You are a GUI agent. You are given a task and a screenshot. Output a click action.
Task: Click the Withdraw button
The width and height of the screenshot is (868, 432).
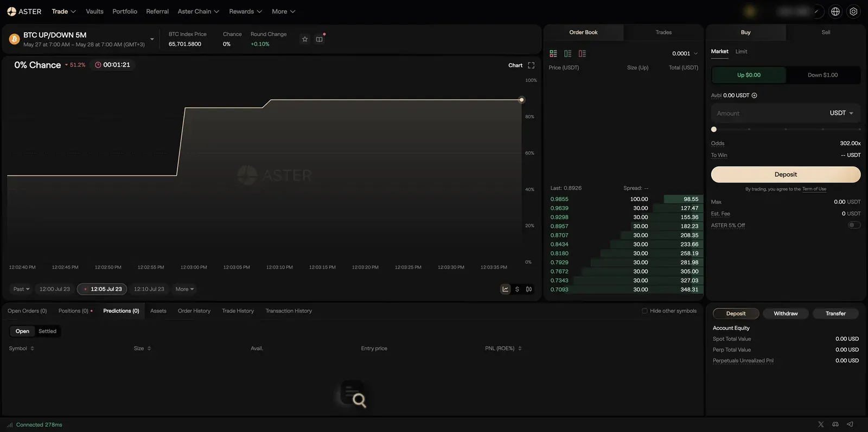click(786, 314)
